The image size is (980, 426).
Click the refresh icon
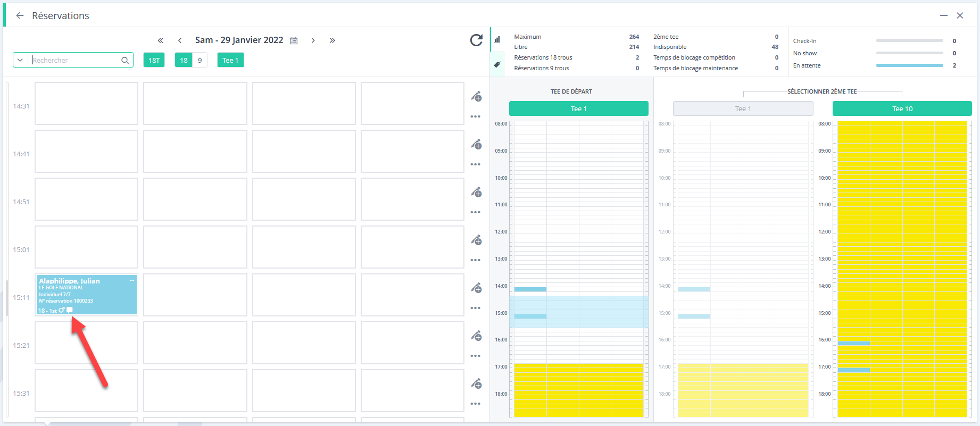pos(476,40)
